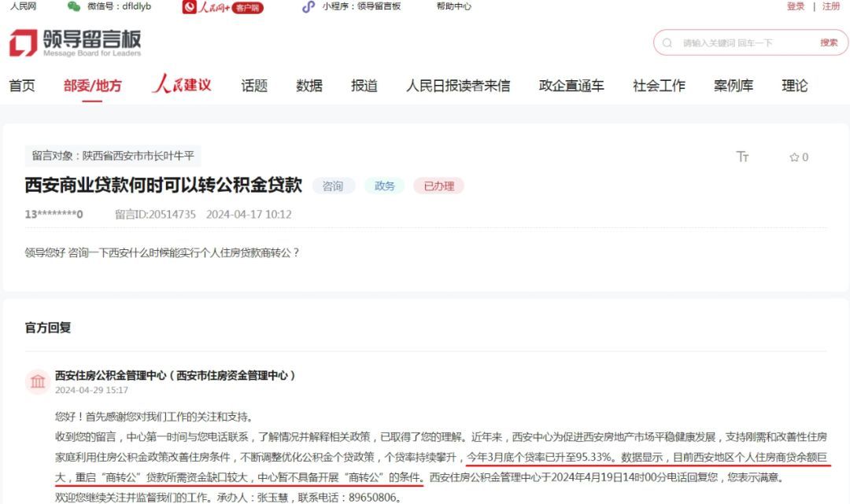Click the 登录 link
Viewport: 850px width, 504px height.
[795, 6]
